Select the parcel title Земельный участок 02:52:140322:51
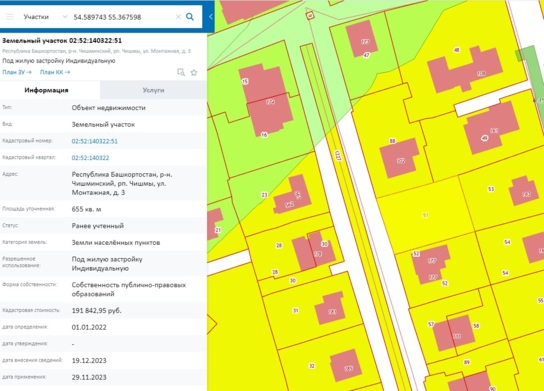 tap(62, 41)
